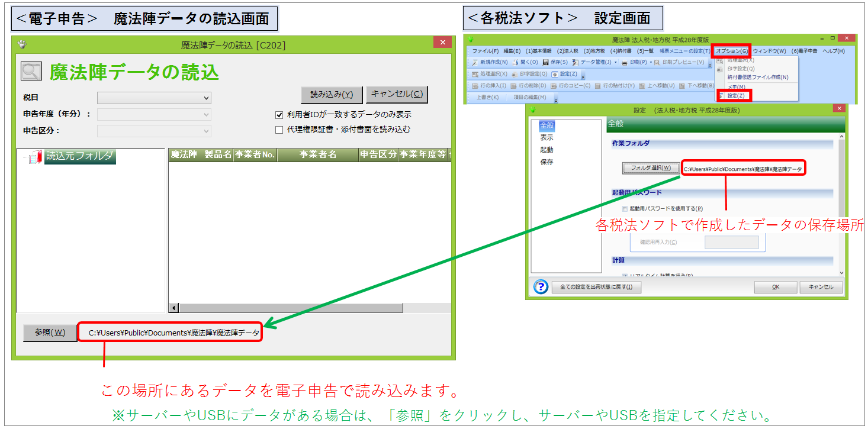868x429 pixels.
Task: Open the 帳票メニューの設定(T) menu
Action: click(x=684, y=51)
